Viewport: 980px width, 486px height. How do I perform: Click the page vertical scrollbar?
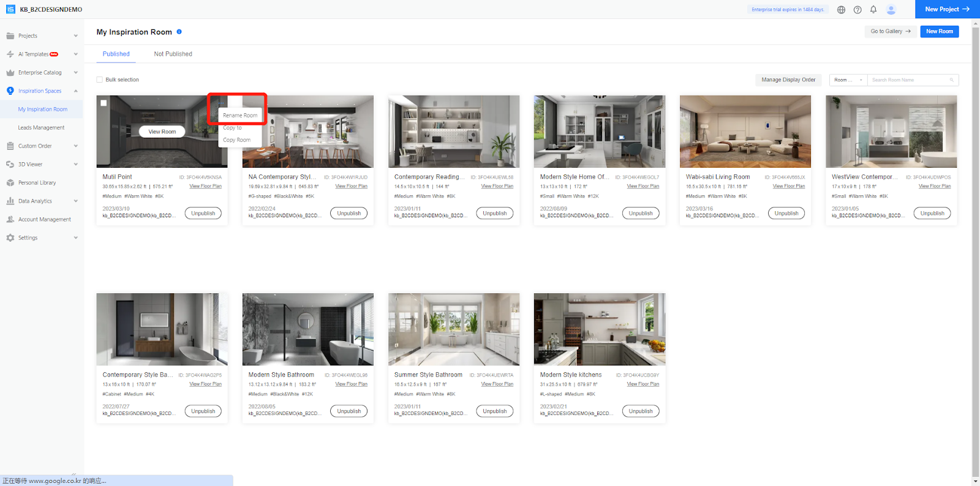976,252
